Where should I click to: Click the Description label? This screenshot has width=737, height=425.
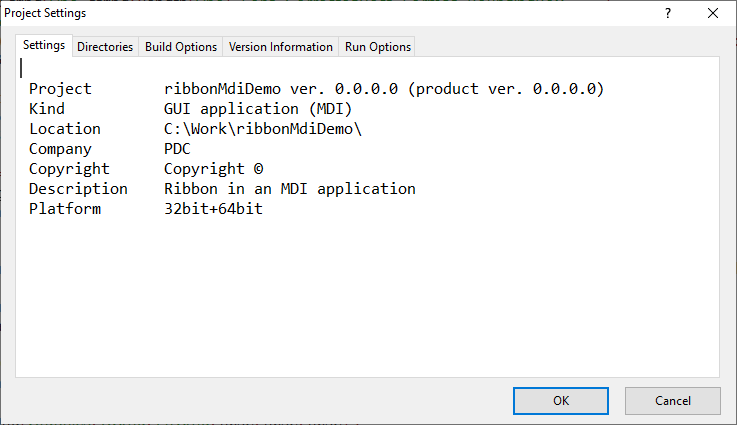coord(78,189)
